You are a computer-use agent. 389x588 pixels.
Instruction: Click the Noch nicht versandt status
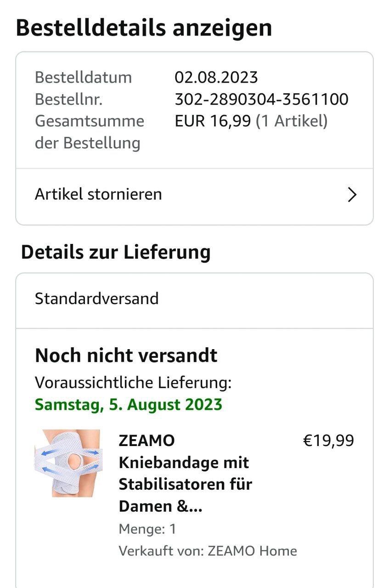pos(126,356)
